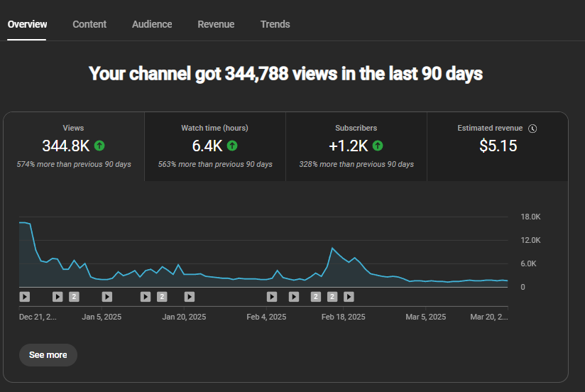Click the headline '344,788 views in last 90 days'
585x392 pixels.
286,74
